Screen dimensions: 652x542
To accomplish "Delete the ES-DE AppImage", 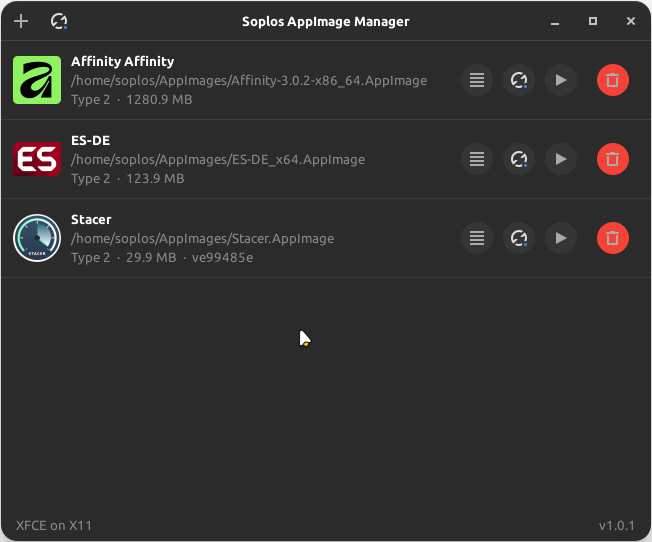I will point(612,159).
